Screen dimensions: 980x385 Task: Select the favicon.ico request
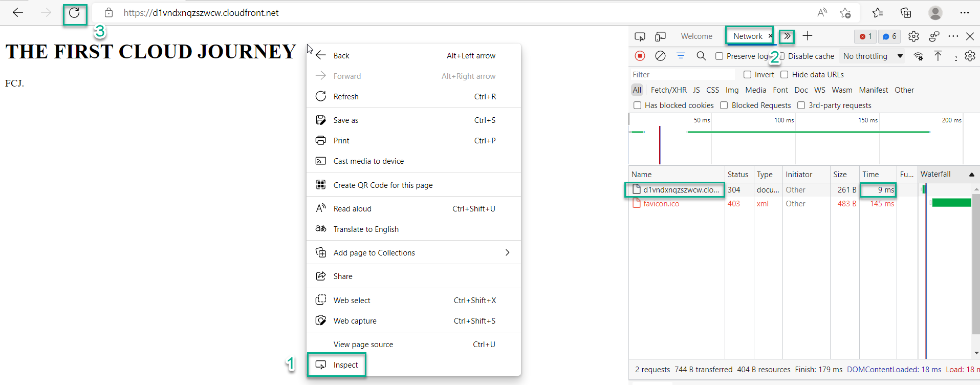(661, 204)
